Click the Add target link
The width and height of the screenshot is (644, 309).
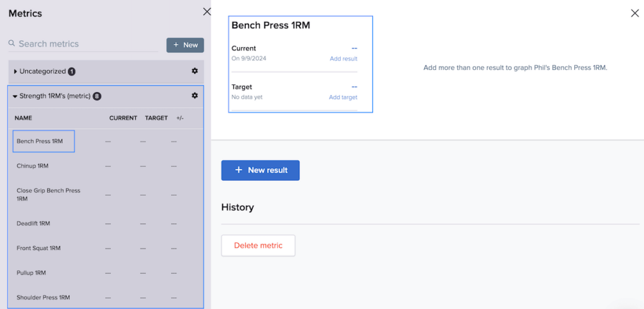(343, 97)
